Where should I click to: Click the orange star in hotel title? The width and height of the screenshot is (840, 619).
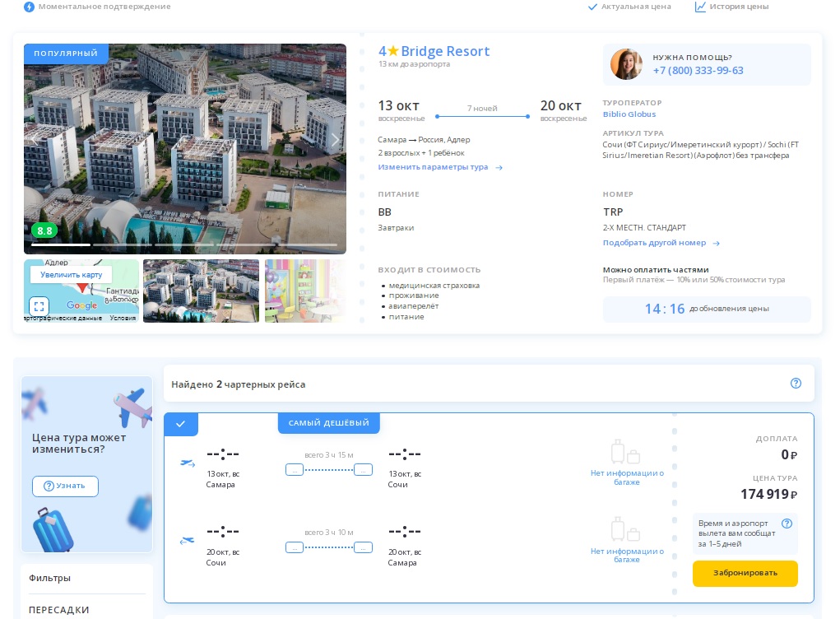pyautogui.click(x=393, y=51)
